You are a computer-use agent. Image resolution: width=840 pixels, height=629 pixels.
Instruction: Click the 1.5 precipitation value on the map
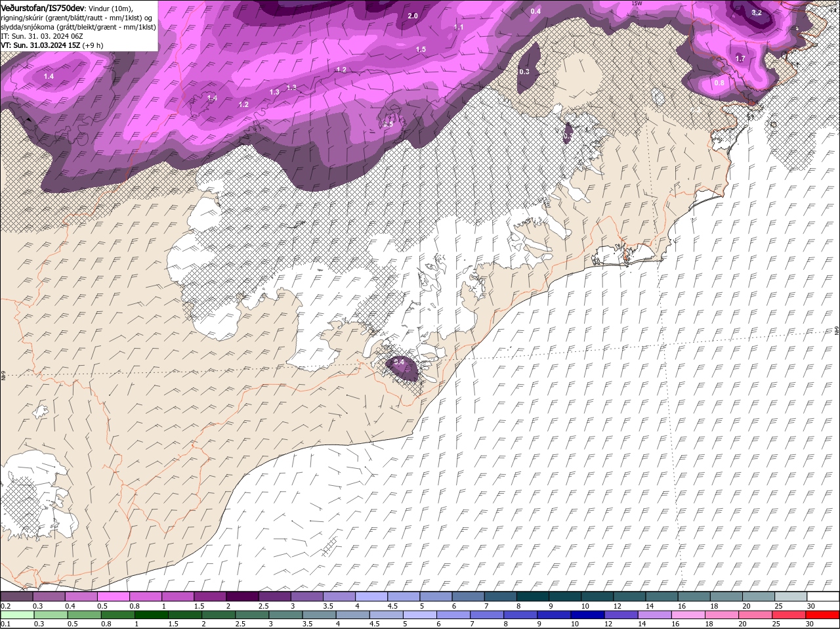(421, 49)
